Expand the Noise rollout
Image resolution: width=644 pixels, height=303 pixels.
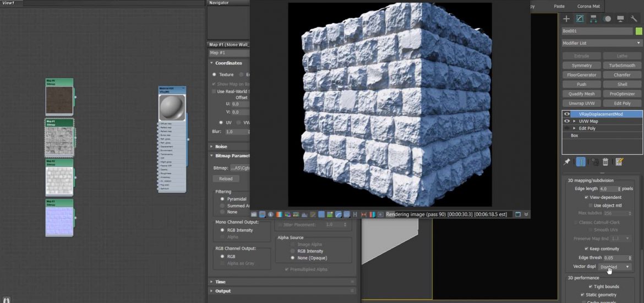click(x=221, y=147)
